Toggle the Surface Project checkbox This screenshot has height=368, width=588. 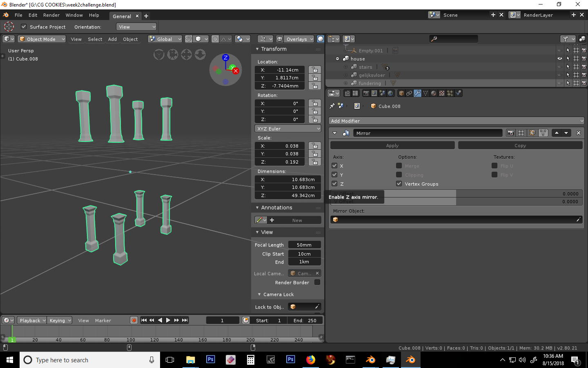[24, 27]
